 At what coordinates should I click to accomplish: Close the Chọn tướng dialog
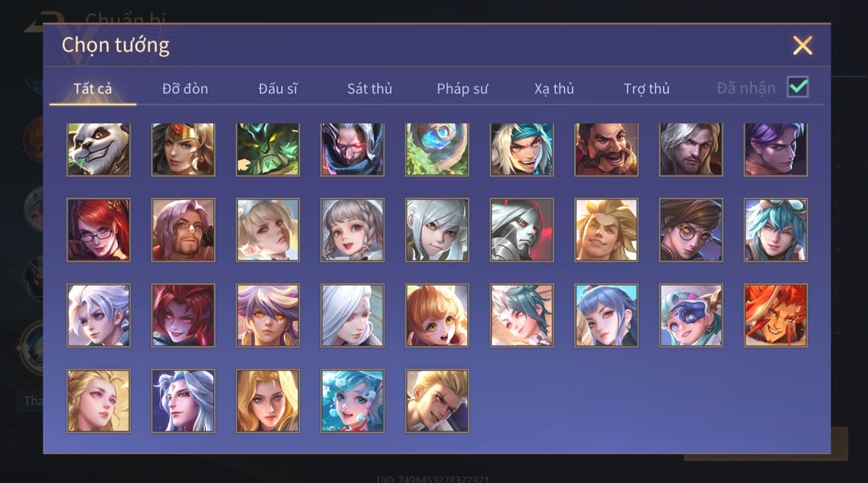pos(802,45)
